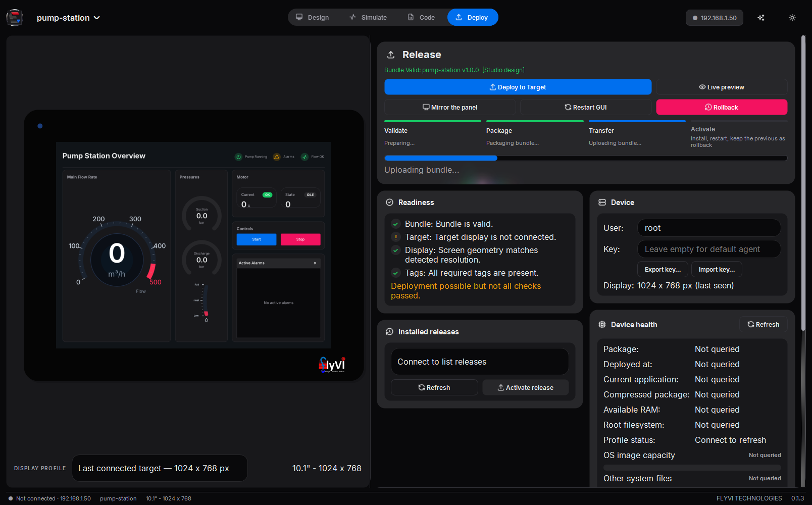
Task: Click the upload bundle progress bar
Action: [x=586, y=158]
